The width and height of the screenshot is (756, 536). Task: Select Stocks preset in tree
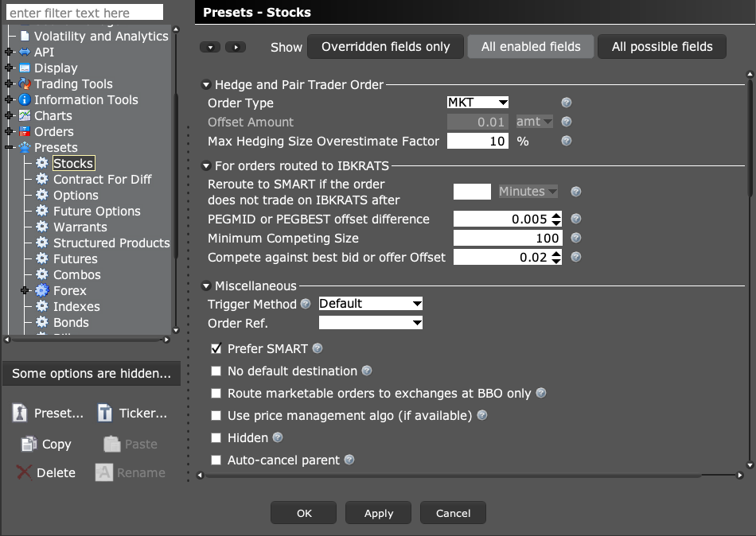73,163
